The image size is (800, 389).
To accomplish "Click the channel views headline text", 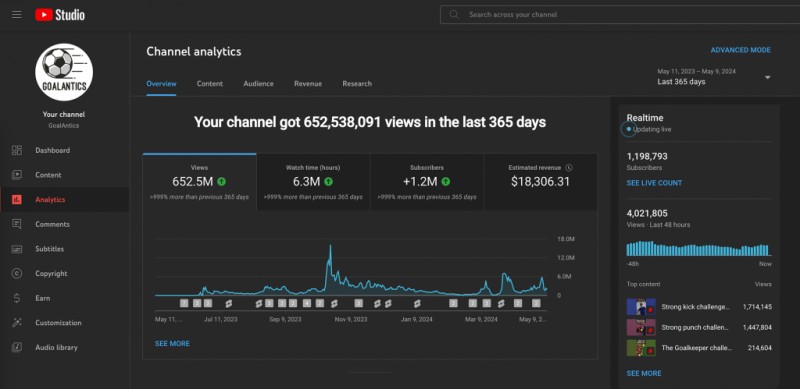I will [x=370, y=123].
